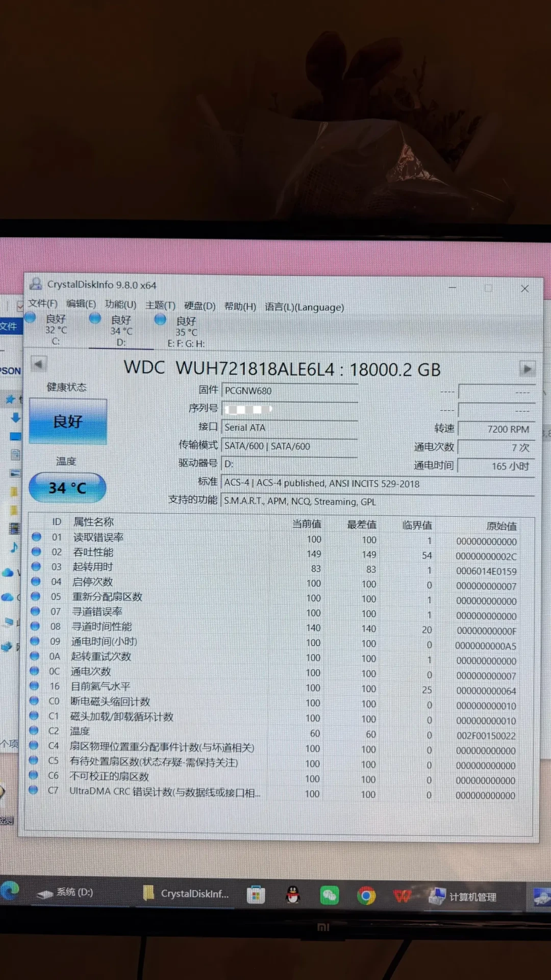The height and width of the screenshot is (980, 551).
Task: Click status dot for 16 目前氦气水平
Action: (34, 685)
